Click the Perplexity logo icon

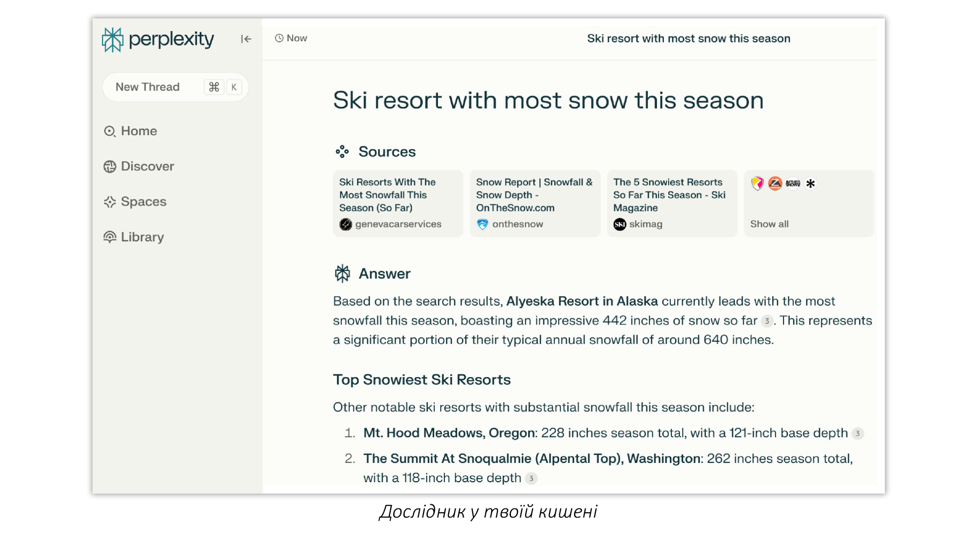(x=113, y=40)
